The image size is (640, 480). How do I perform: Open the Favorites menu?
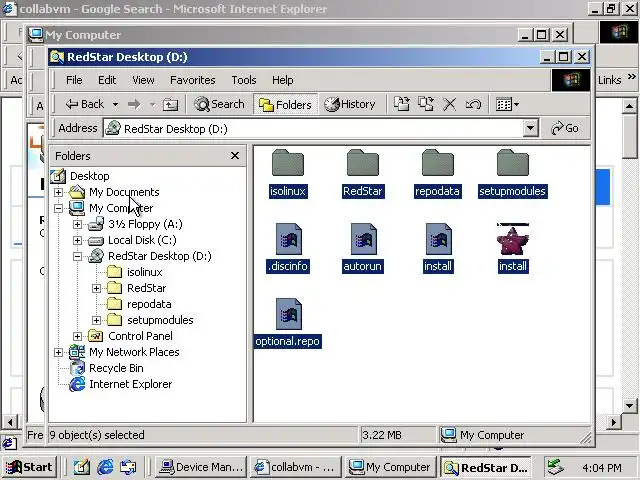[193, 80]
